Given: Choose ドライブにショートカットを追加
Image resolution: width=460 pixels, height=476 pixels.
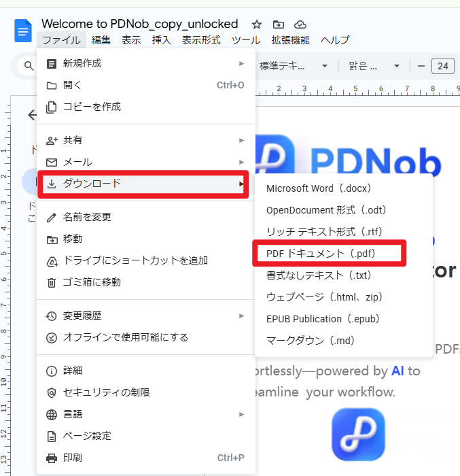Looking at the screenshot, I should (x=146, y=260).
